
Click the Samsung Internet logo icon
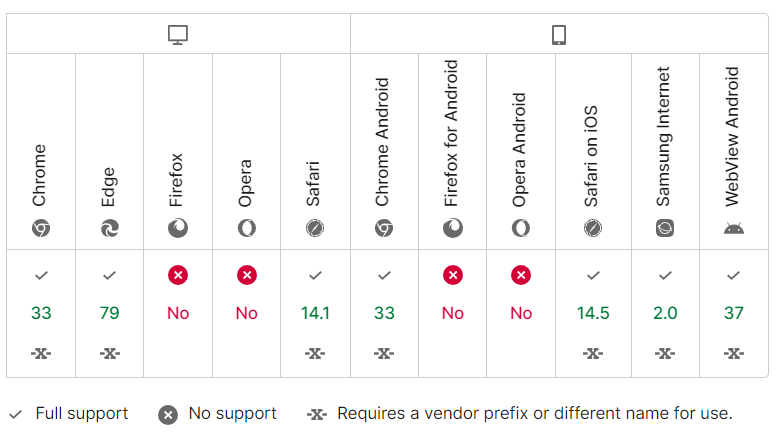(665, 228)
